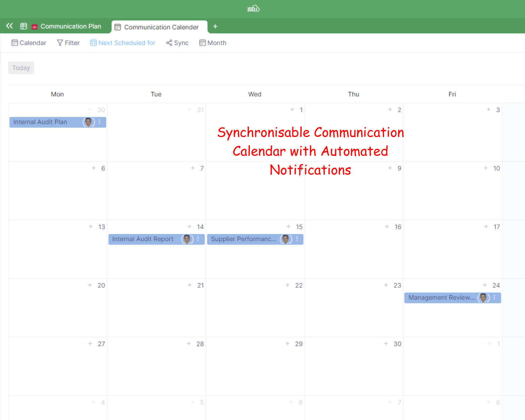Open the Calendar view options

pos(29,43)
